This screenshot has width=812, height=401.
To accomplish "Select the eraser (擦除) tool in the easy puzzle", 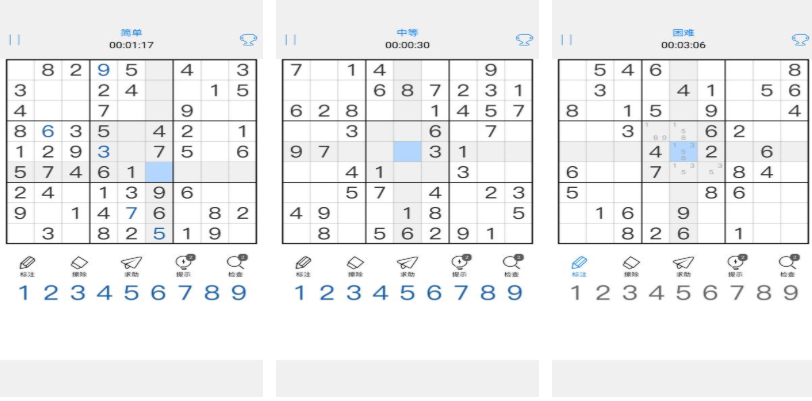I will (81, 265).
